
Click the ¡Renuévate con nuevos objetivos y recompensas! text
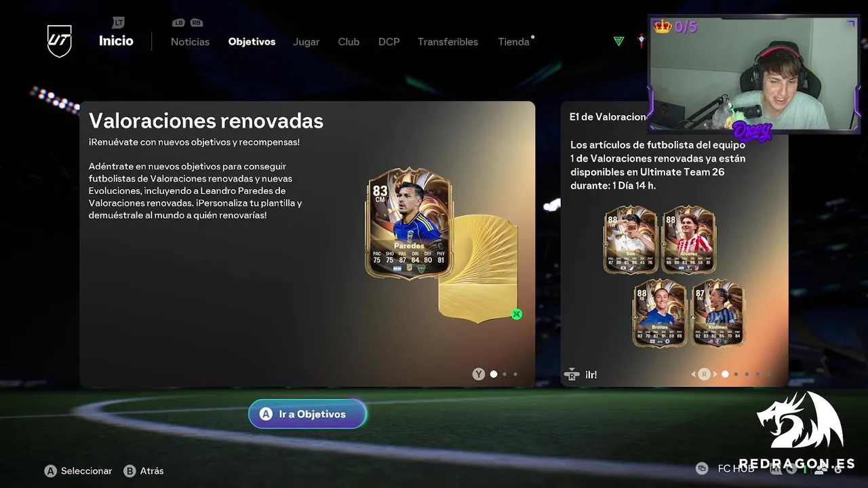point(194,142)
